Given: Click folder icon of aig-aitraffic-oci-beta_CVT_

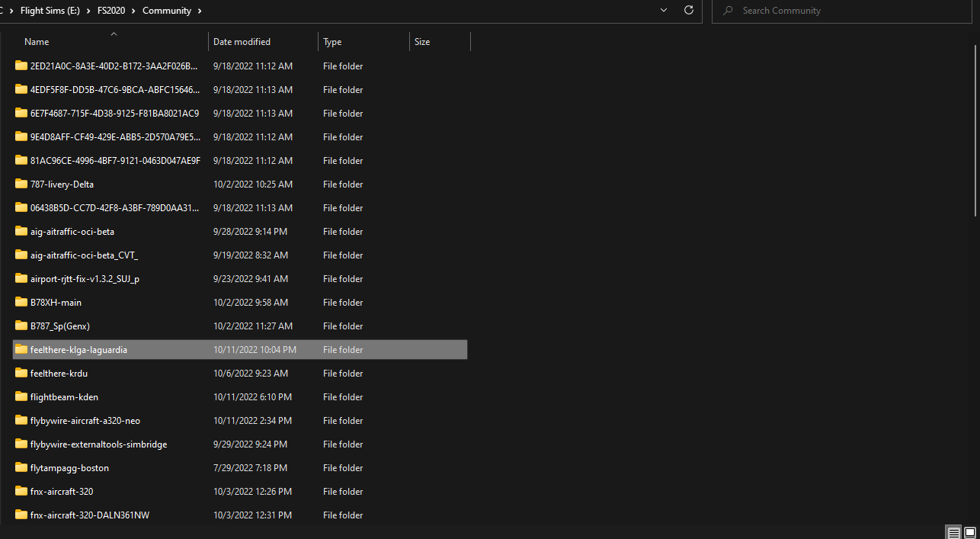Looking at the screenshot, I should [21, 255].
